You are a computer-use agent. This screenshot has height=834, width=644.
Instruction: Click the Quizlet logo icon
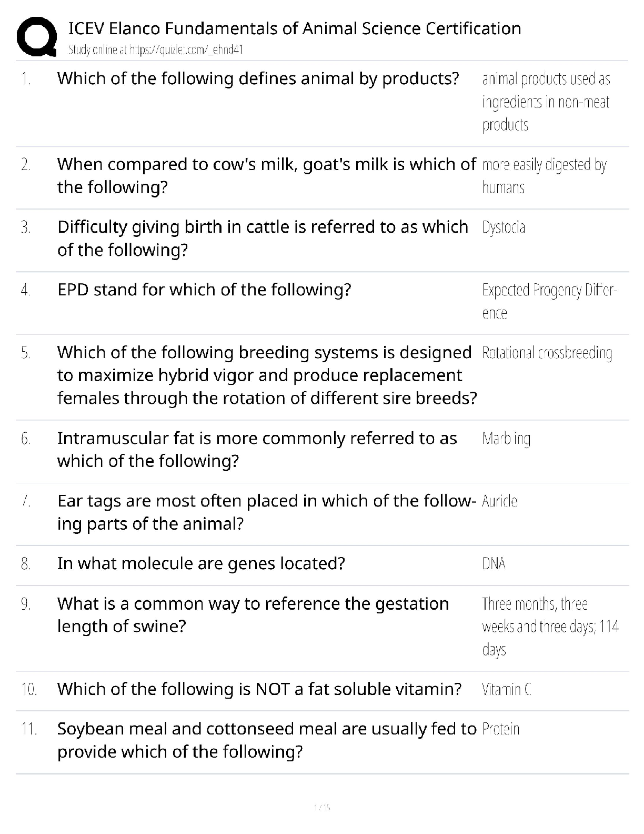coord(37,36)
